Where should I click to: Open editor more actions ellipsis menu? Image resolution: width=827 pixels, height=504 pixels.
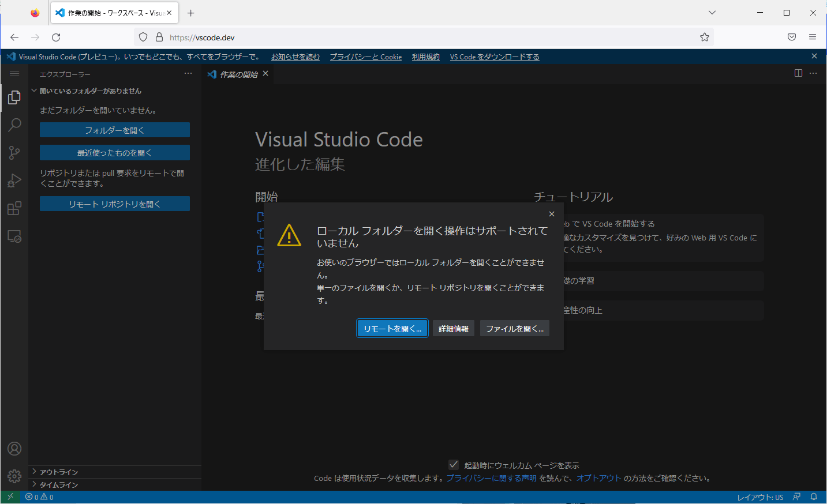click(x=813, y=73)
